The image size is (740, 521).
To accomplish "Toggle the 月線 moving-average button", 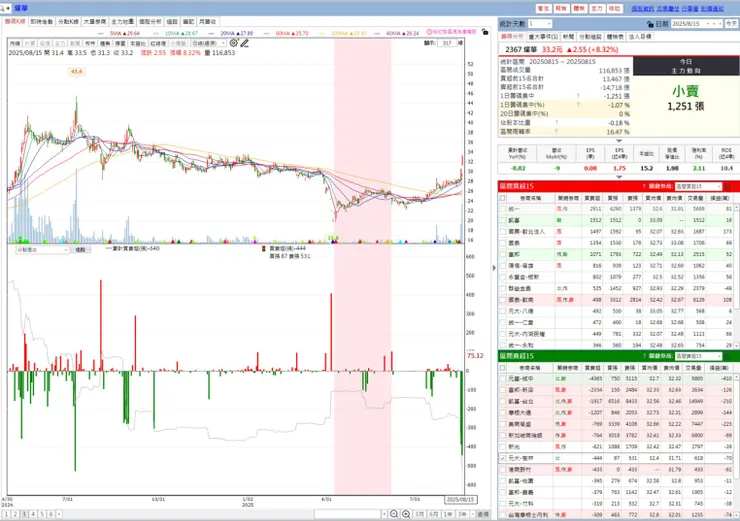I will 15,43.
